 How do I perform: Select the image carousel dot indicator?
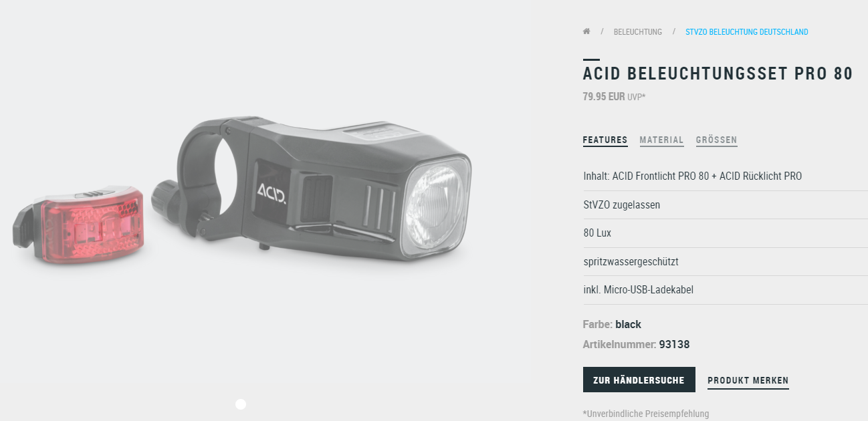pos(241,404)
